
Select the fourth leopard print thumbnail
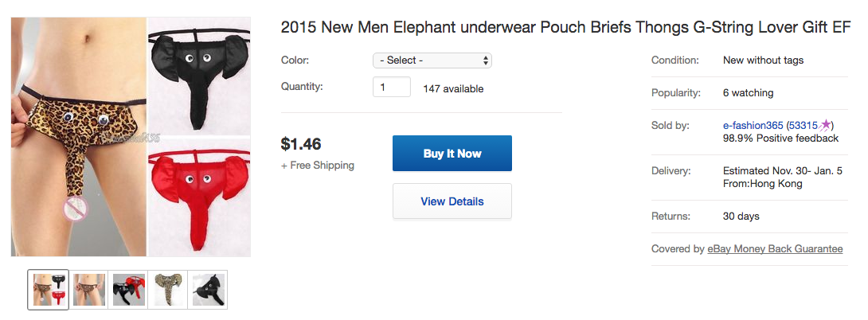tap(167, 290)
